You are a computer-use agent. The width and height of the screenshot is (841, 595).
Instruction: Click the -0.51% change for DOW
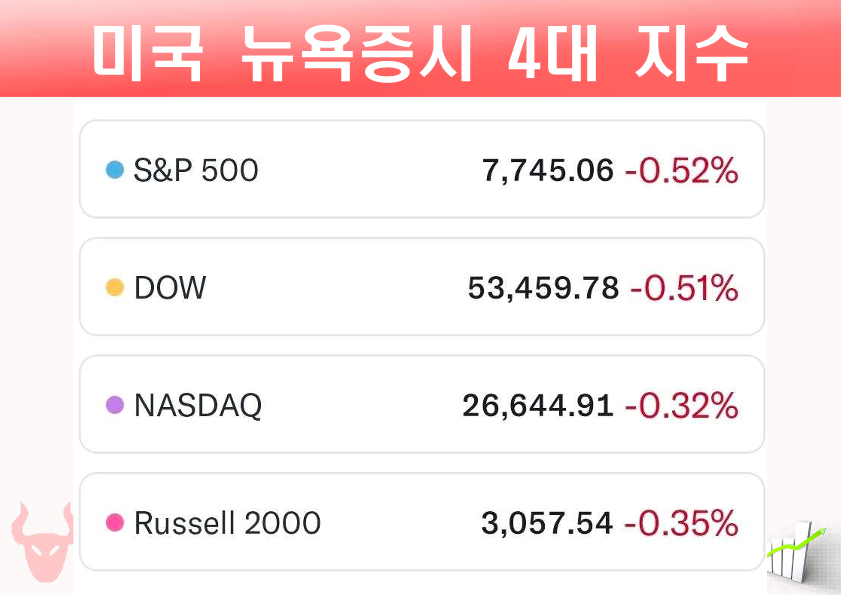click(684, 288)
